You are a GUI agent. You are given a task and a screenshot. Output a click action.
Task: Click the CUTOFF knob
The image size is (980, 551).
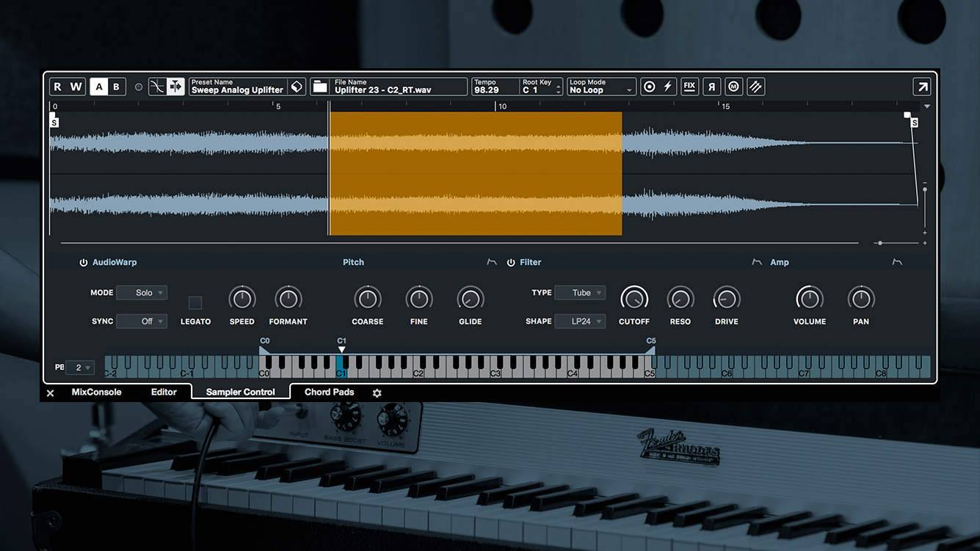click(x=634, y=299)
